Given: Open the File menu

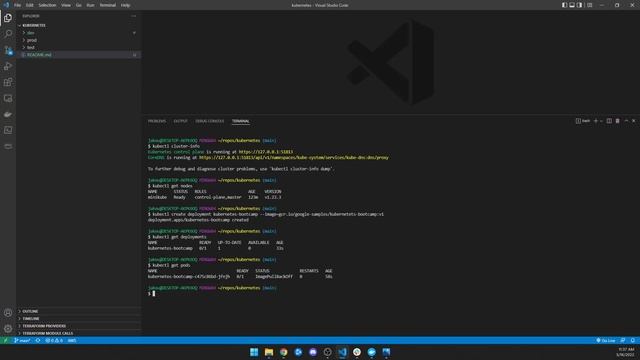Looking at the screenshot, I should click(17, 5).
